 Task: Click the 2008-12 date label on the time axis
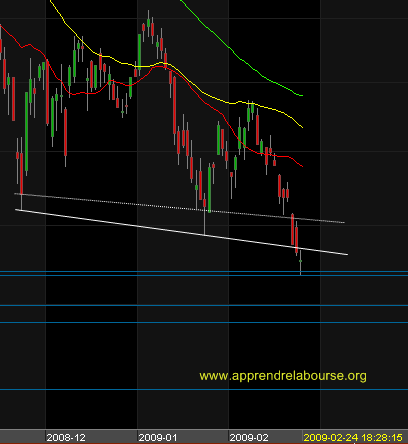[66, 437]
